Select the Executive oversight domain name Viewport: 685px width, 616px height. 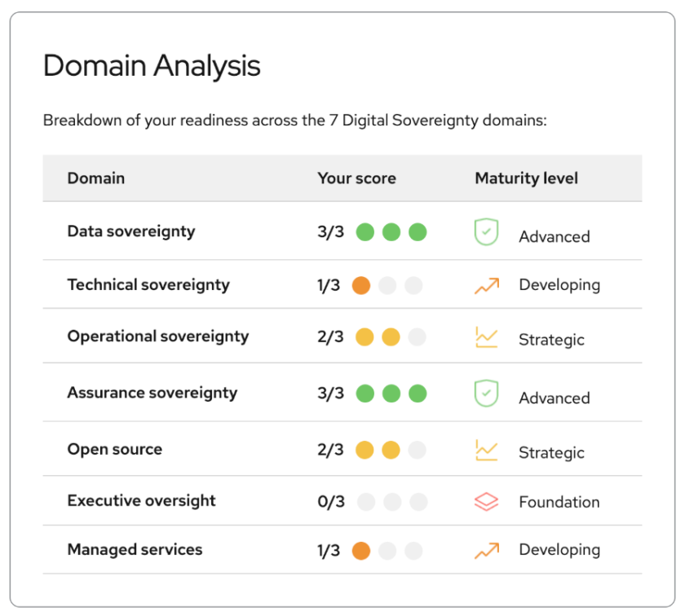pos(141,501)
